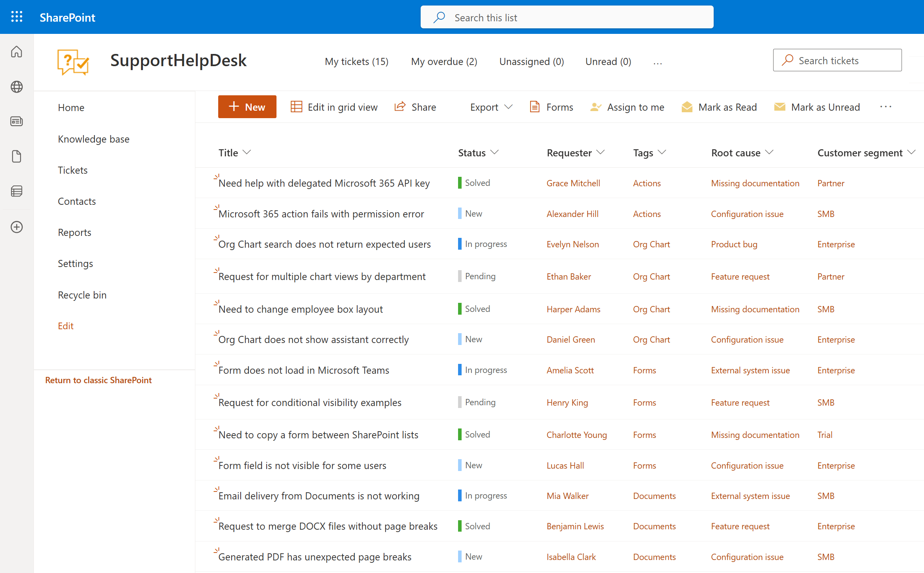Click the New status for Daniel Green
This screenshot has width=924, height=573.
(x=470, y=339)
